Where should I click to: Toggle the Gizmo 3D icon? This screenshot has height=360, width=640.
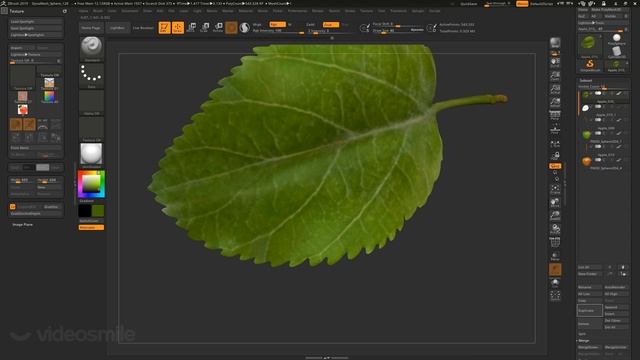pyautogui.click(x=231, y=28)
